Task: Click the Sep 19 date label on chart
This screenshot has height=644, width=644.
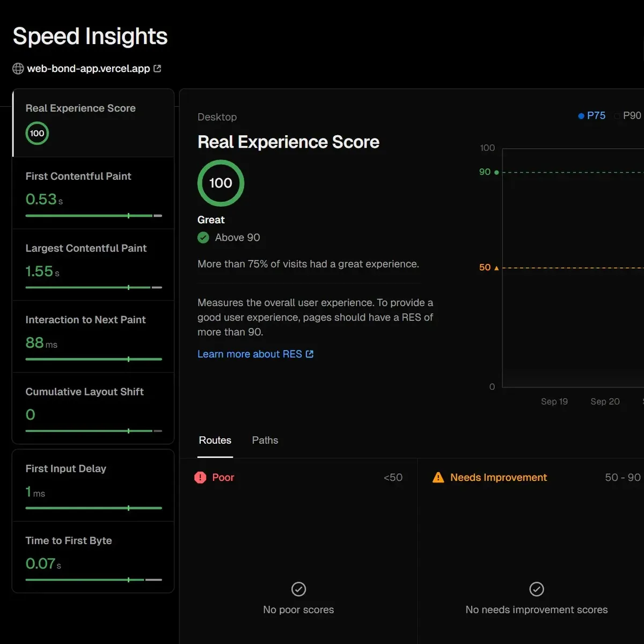Action: click(x=554, y=401)
